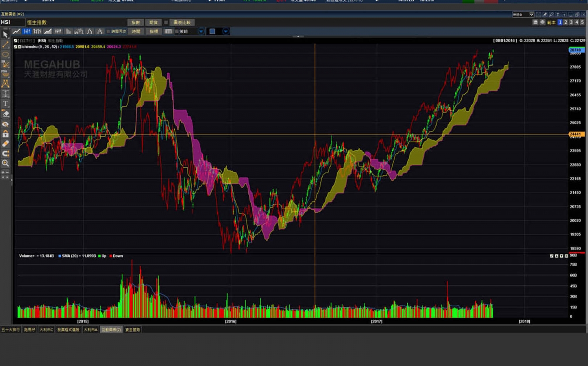588x366 pixels.
Task: Select the eraser tool
Action: click(x=5, y=114)
